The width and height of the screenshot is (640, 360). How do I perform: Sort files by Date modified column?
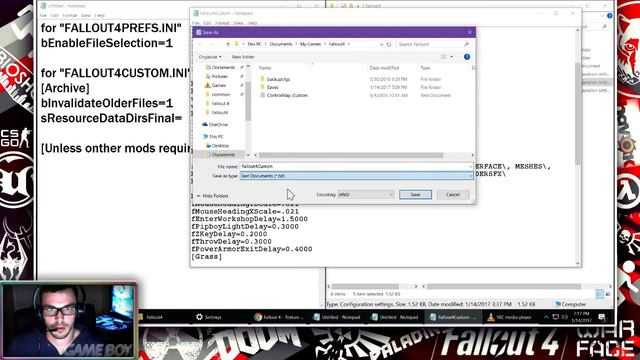click(x=384, y=68)
